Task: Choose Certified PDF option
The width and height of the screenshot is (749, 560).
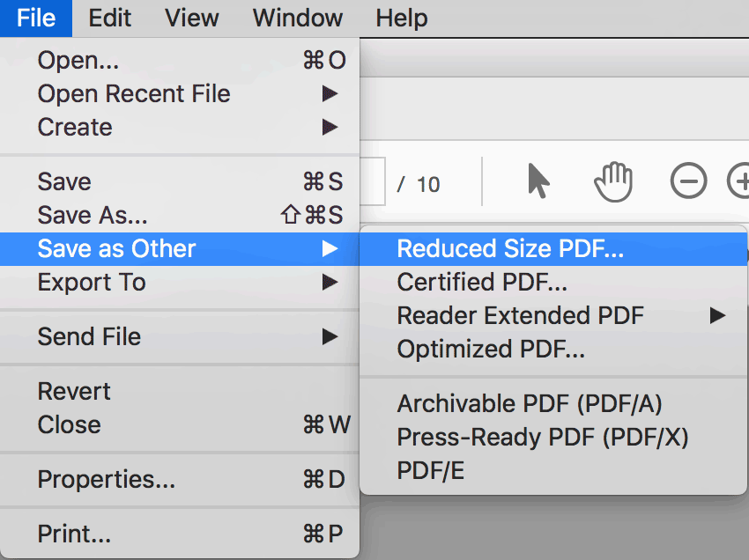Action: point(553,282)
